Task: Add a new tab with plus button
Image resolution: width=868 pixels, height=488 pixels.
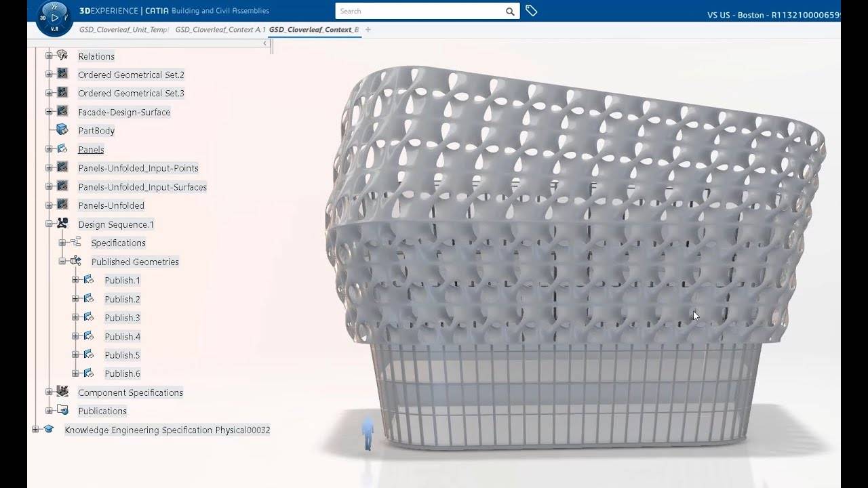Action: click(368, 30)
